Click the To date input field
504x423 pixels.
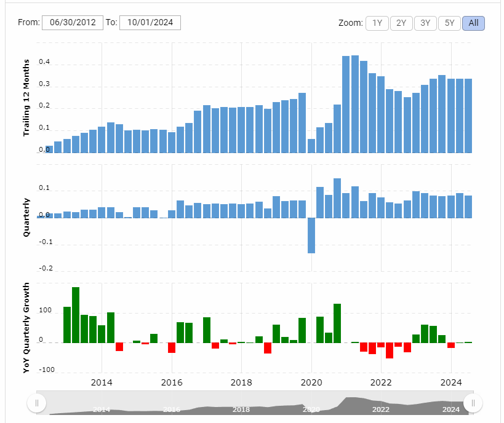tap(150, 23)
